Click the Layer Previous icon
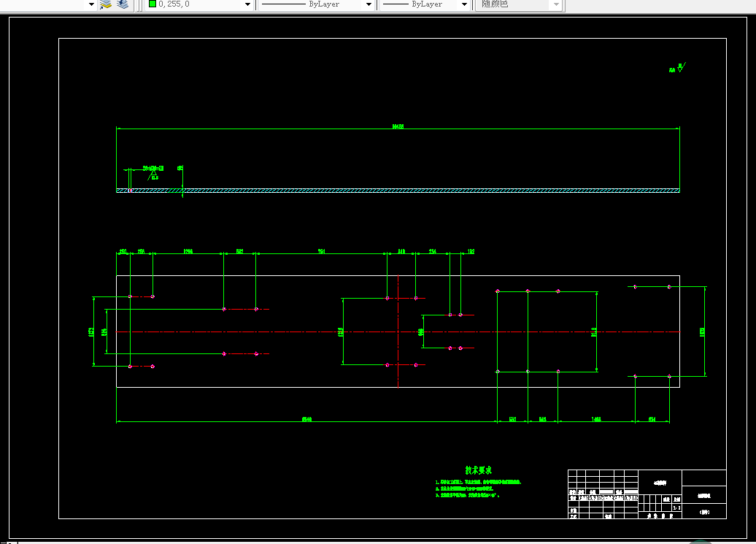 coord(123,4)
